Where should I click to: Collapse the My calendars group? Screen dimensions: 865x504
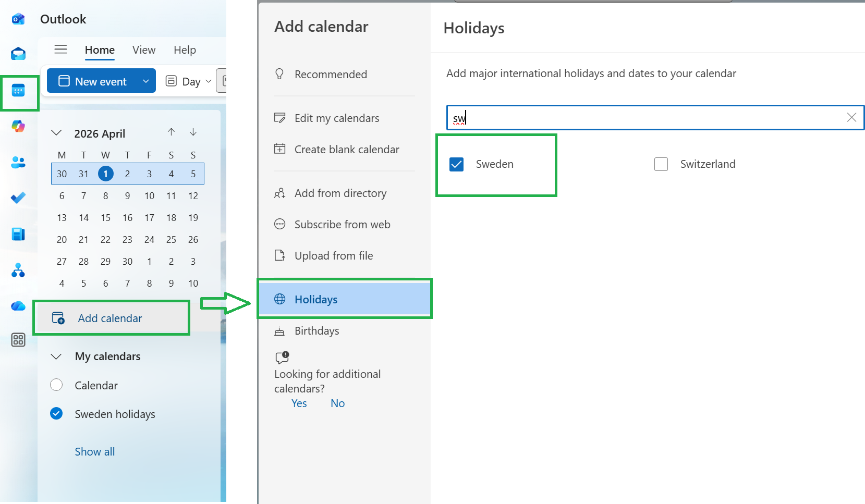tap(56, 357)
